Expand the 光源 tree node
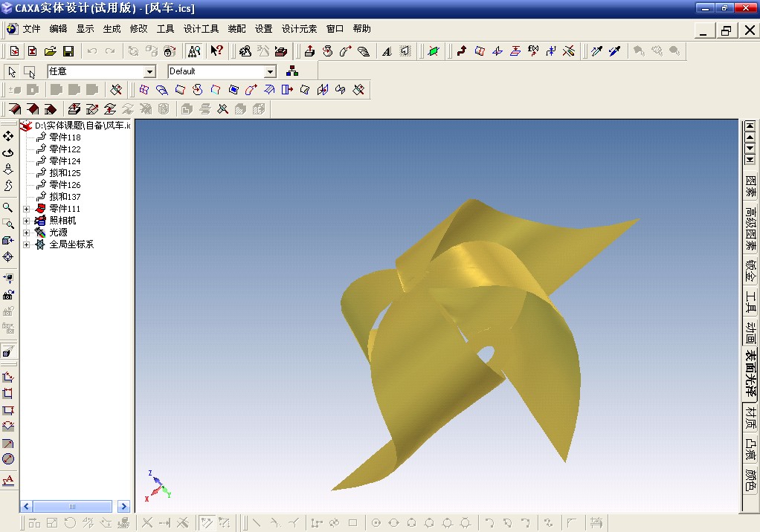Screen dimensions: 760x532 coord(27,233)
